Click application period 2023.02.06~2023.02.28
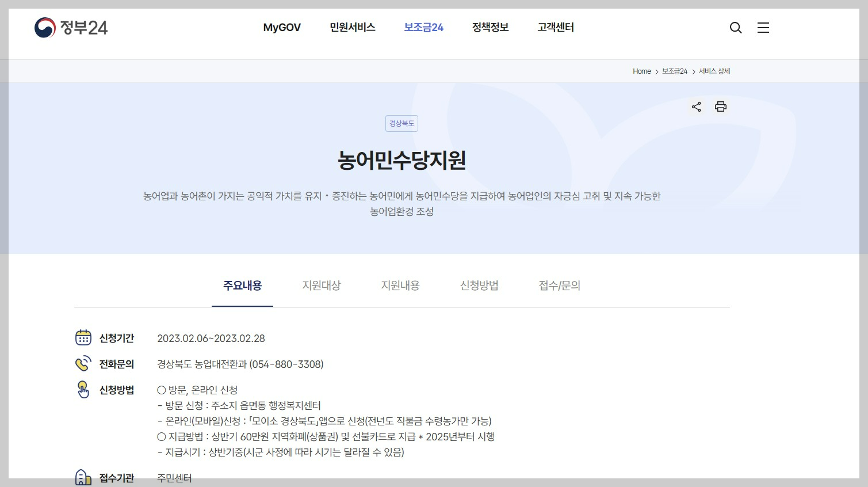The height and width of the screenshot is (487, 868). point(211,338)
